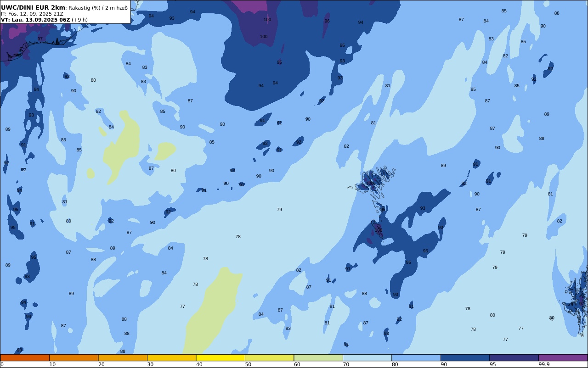
Task: Pick the purple legend swatch above 99.9
Action: (x=563, y=357)
